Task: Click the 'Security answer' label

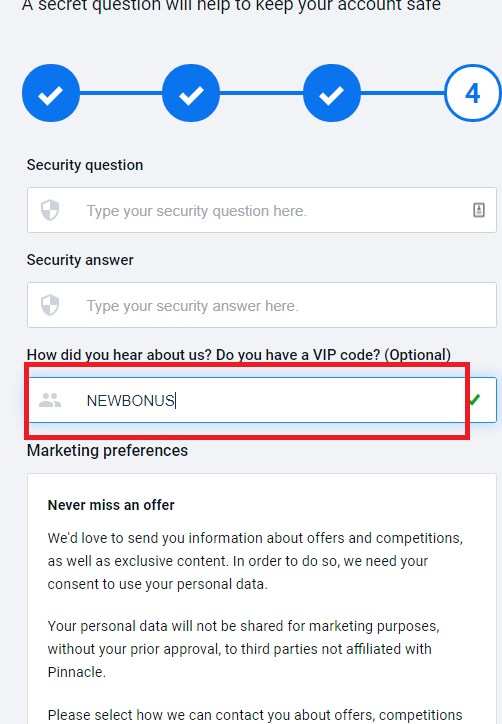Action: pos(80,260)
